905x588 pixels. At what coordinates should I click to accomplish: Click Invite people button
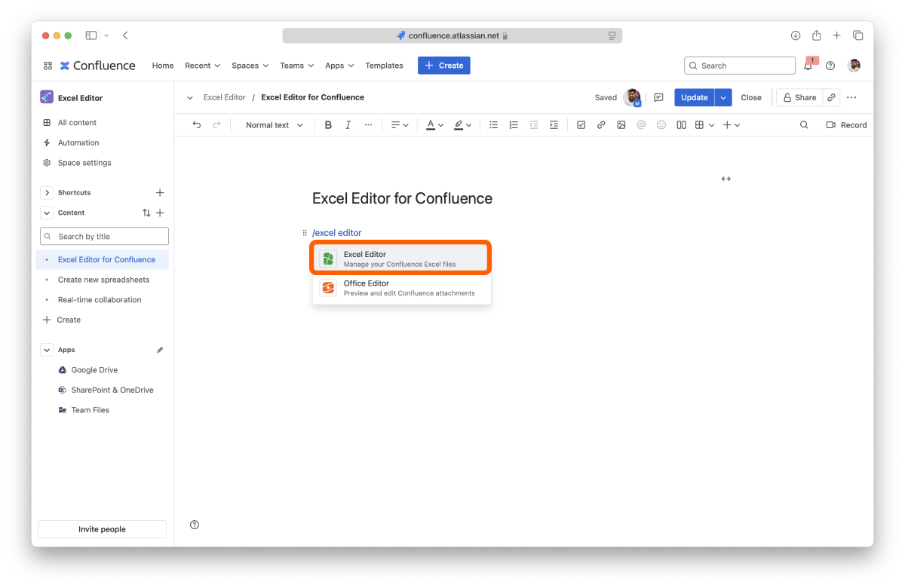102,529
